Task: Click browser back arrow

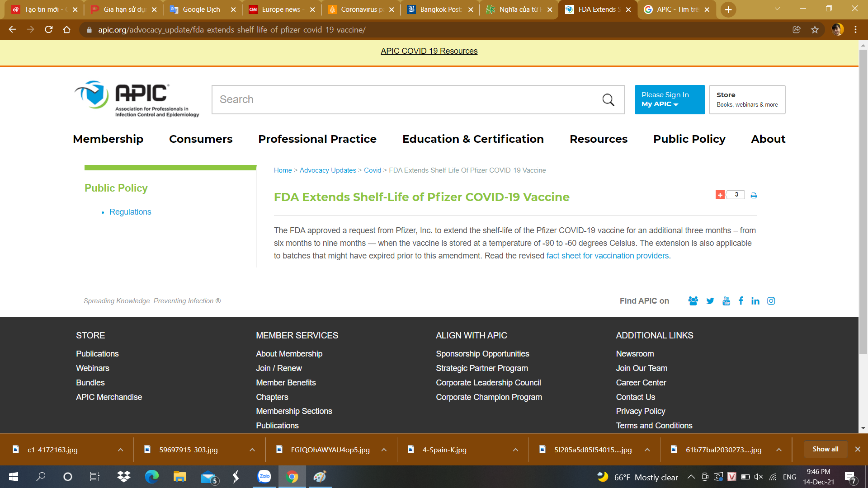Action: tap(12, 29)
